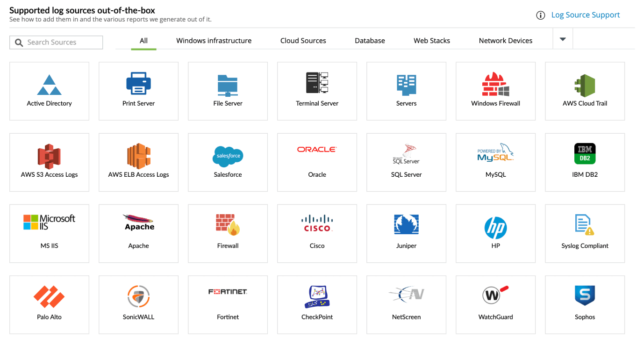Choose the Sophos shield icon
Screen dimensions: 644x346
585,296
